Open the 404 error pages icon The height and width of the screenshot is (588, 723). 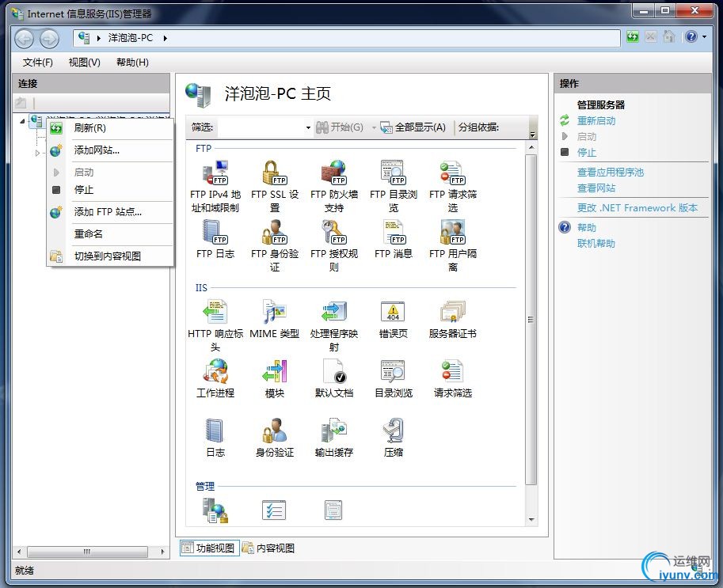[x=394, y=312]
